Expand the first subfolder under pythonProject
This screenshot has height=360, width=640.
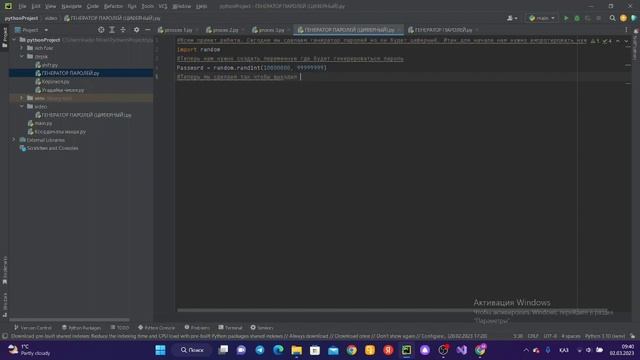(x=22, y=48)
